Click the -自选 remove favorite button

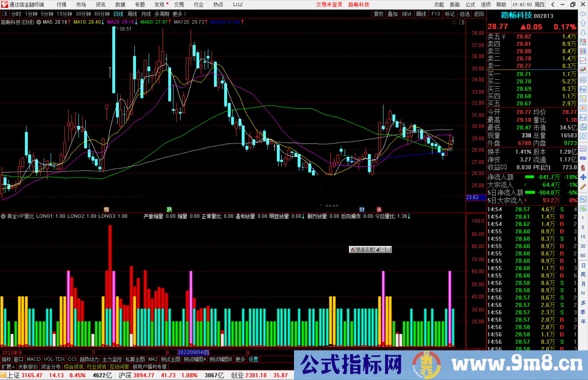tap(464, 14)
